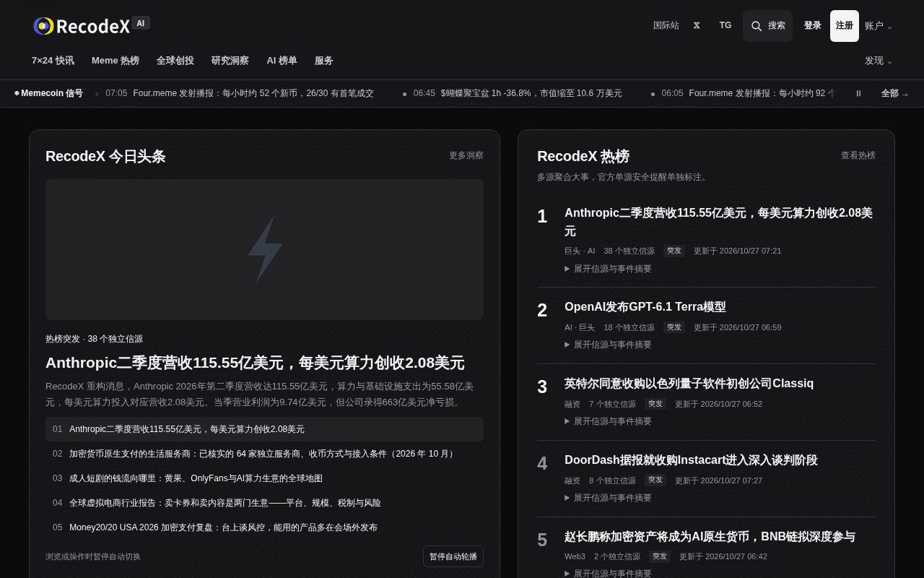This screenshot has width=924, height=578.
Task: Select headline item 03 成人短剧的钱流向哪里
Action: [264, 478]
